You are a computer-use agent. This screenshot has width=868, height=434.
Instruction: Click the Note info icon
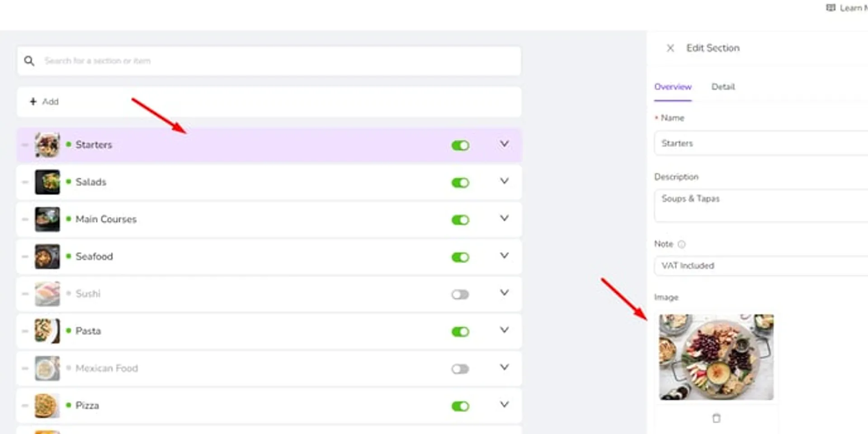click(682, 244)
